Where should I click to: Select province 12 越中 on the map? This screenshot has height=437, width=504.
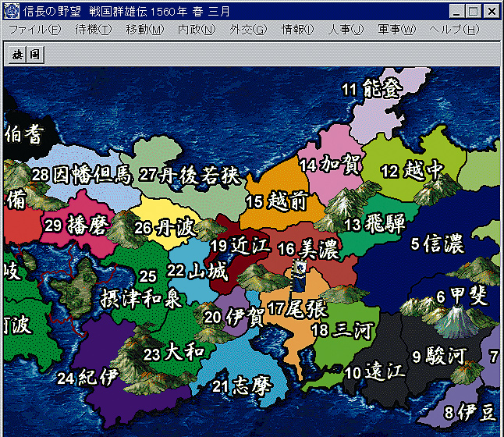pos(412,170)
